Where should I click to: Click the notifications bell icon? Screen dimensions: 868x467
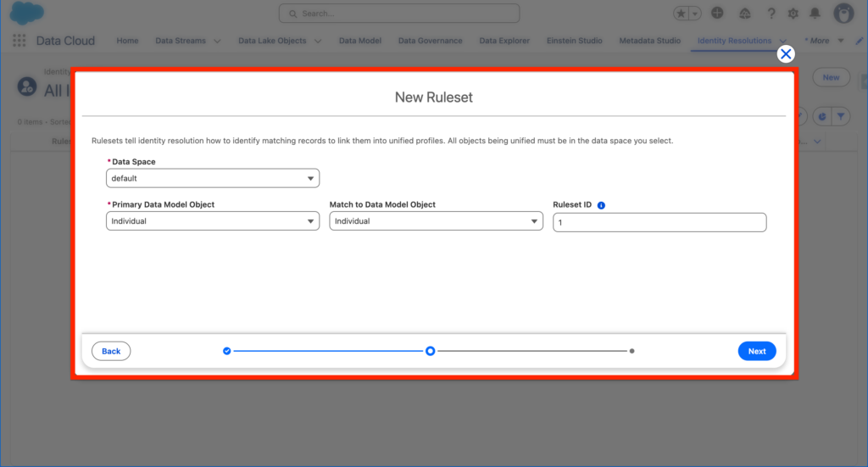tap(815, 14)
